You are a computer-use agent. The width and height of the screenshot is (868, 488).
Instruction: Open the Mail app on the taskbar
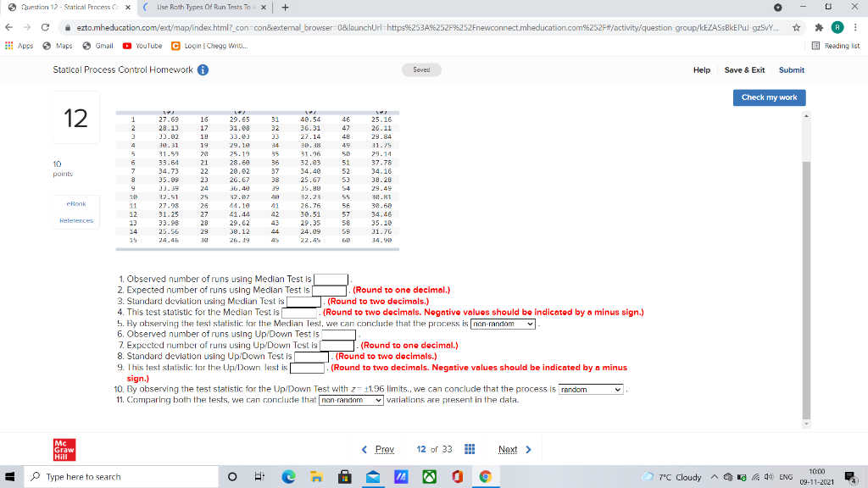tap(373, 477)
